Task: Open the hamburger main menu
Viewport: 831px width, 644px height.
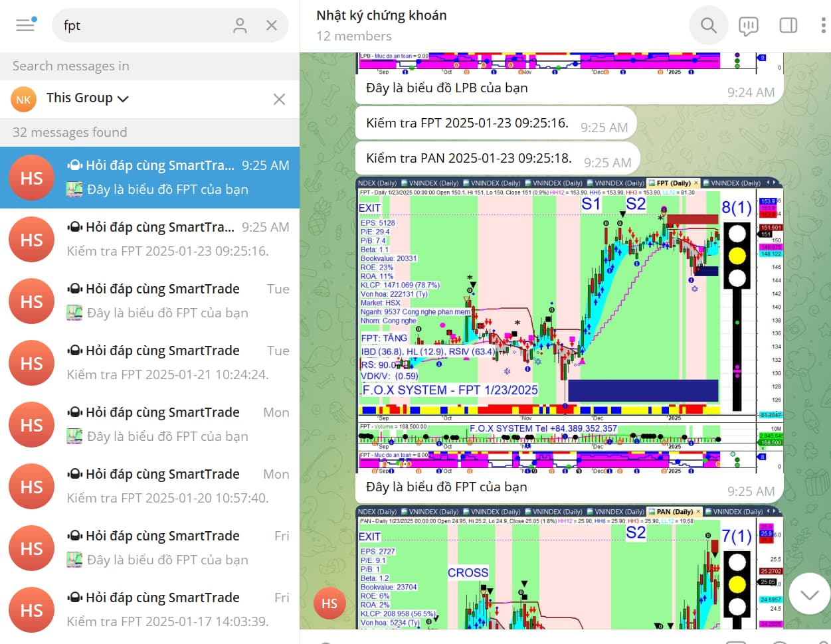Action: tap(25, 25)
